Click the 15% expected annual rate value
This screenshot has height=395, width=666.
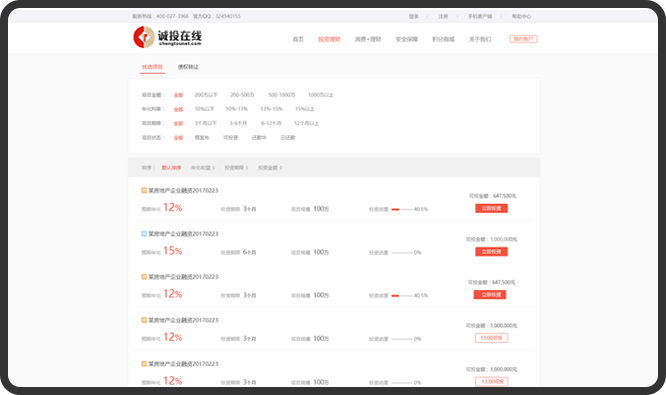172,251
